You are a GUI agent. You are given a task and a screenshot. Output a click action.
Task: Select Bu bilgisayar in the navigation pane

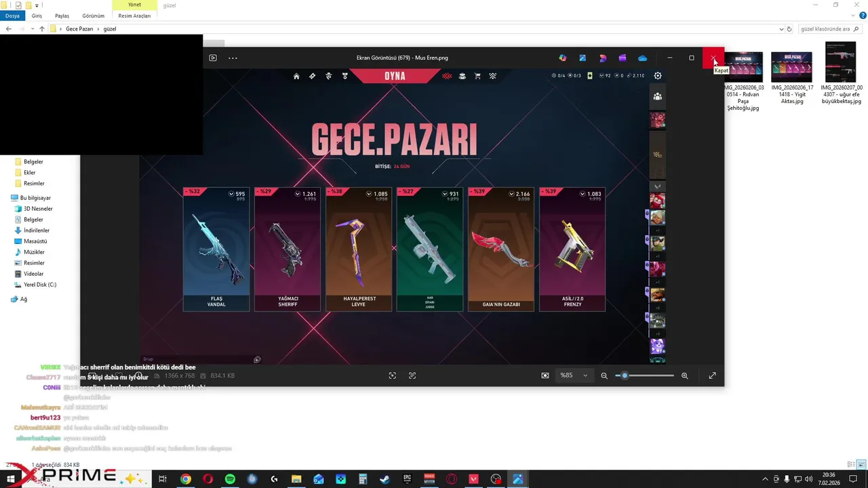[x=35, y=198]
